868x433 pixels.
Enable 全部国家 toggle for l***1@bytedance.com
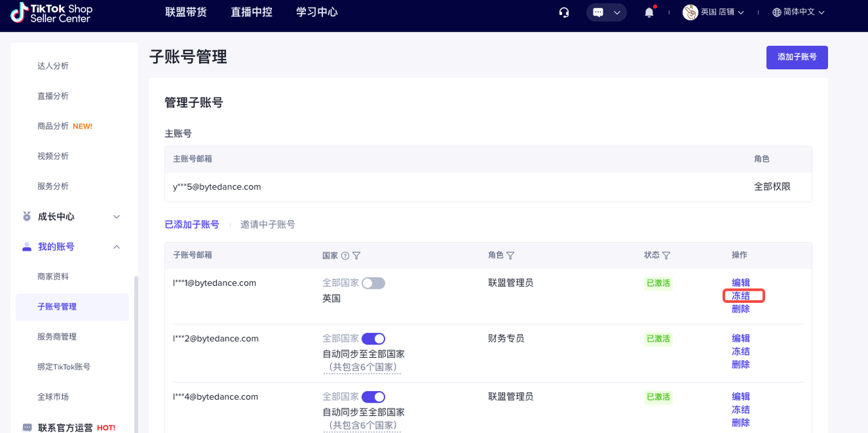point(373,283)
